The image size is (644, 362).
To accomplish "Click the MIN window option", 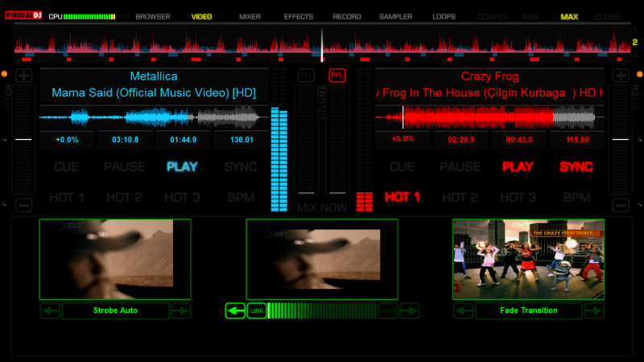I will click(530, 17).
